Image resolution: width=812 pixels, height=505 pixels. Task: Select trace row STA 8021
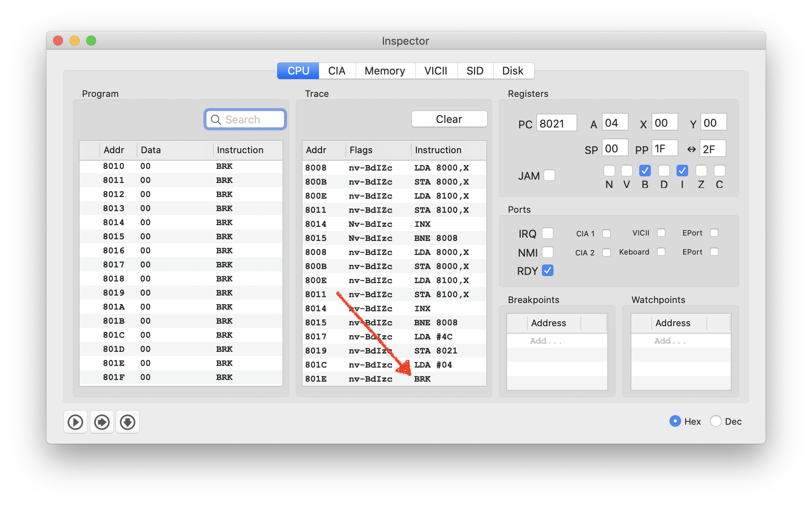pyautogui.click(x=394, y=351)
